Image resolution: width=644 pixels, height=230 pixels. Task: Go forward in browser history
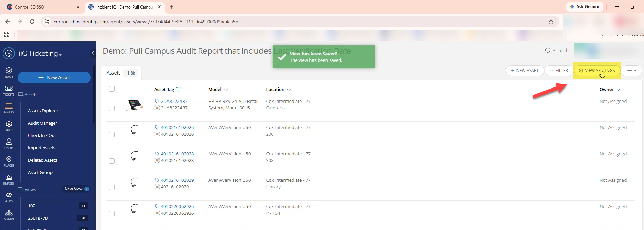pos(20,22)
